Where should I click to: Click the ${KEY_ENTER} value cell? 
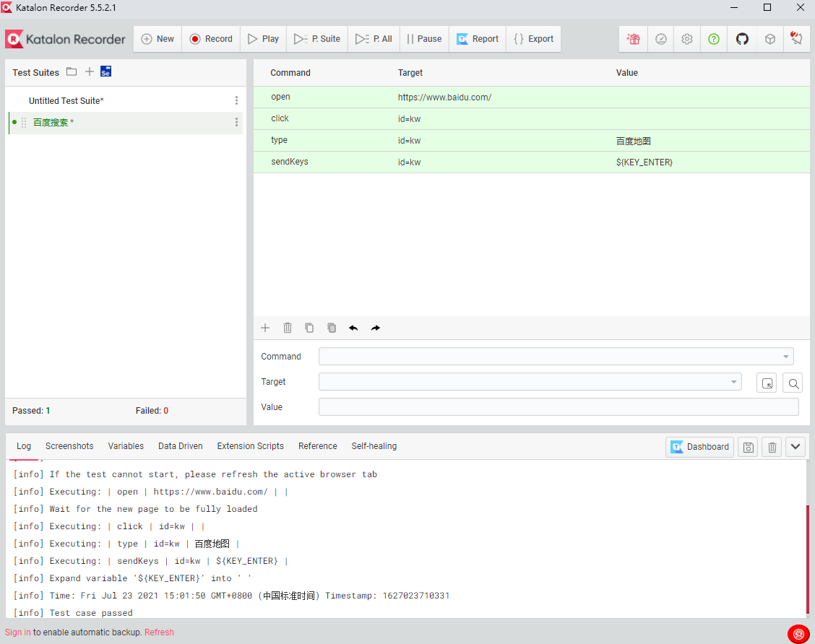tap(644, 162)
